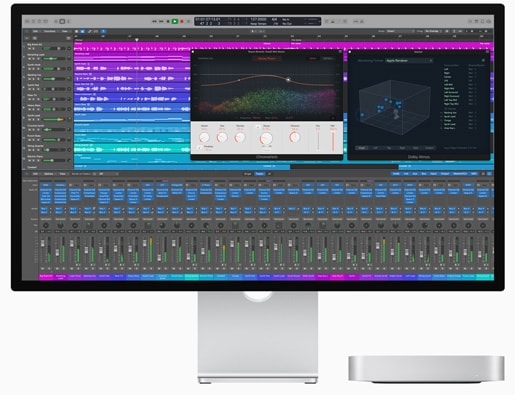
Task: Open the Mixer Options menu
Action: click(49, 174)
